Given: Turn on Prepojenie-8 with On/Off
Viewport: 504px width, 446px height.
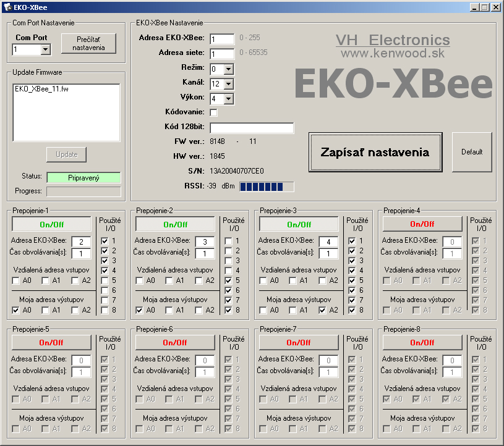Looking at the screenshot, I should [422, 343].
